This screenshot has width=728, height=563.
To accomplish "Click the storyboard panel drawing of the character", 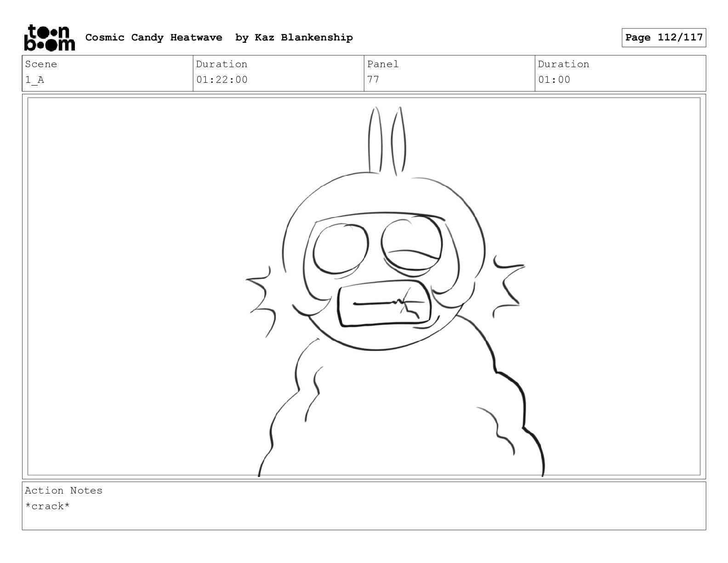I will tap(364, 286).
